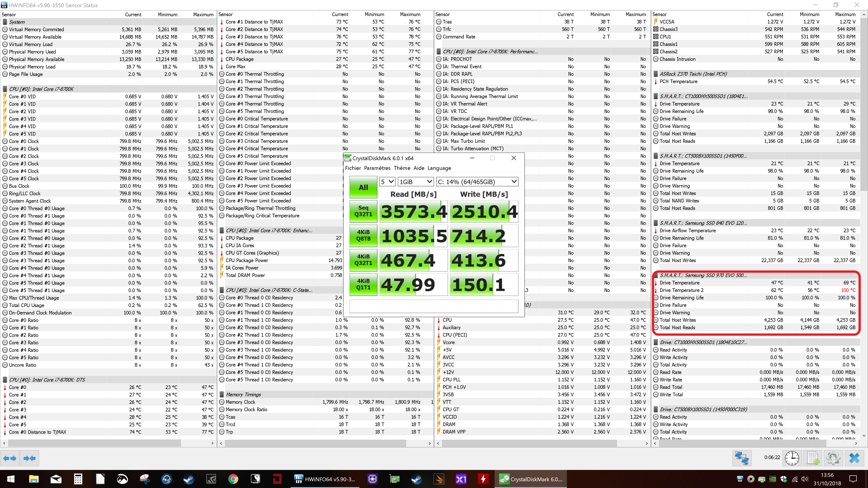Open Chrome from the taskbar

[233, 479]
